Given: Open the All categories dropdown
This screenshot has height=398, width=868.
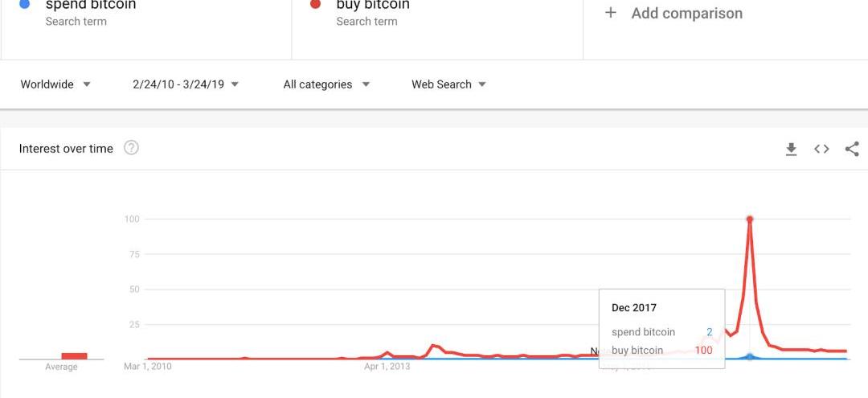Looking at the screenshot, I should click(326, 84).
